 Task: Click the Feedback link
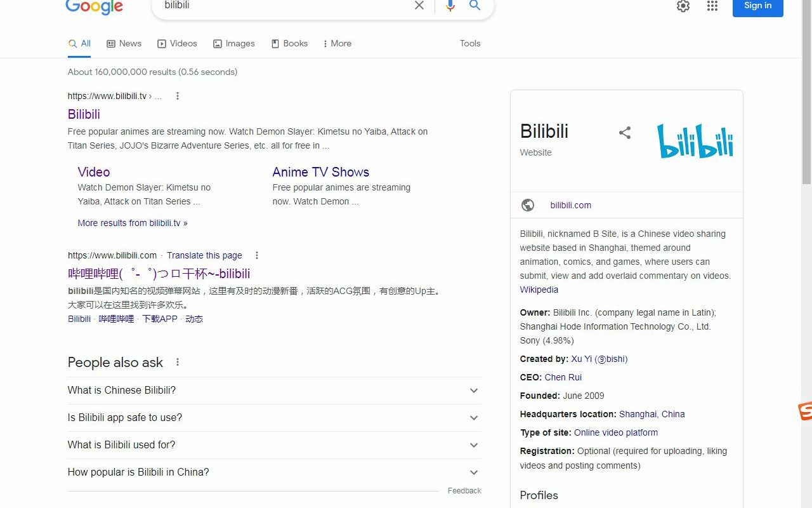464,491
